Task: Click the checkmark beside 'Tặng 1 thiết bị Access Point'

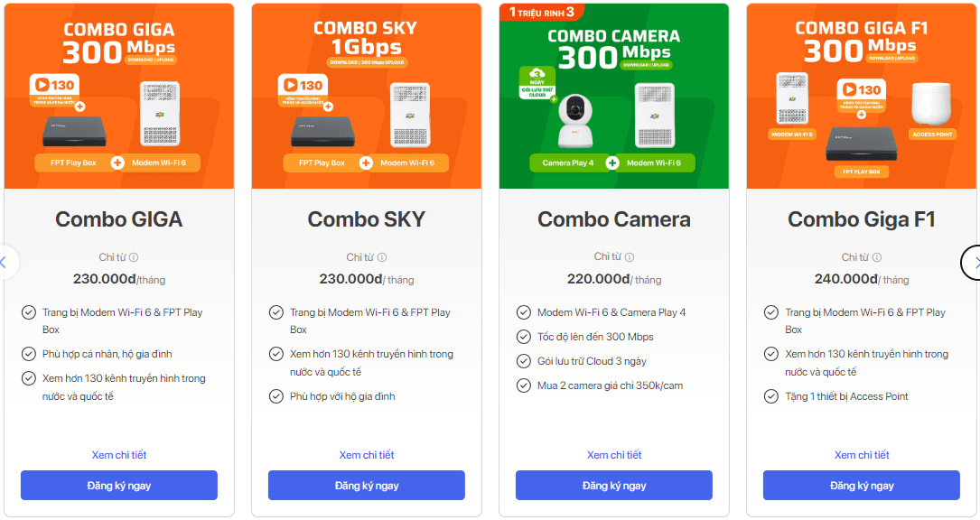Action: [770, 395]
